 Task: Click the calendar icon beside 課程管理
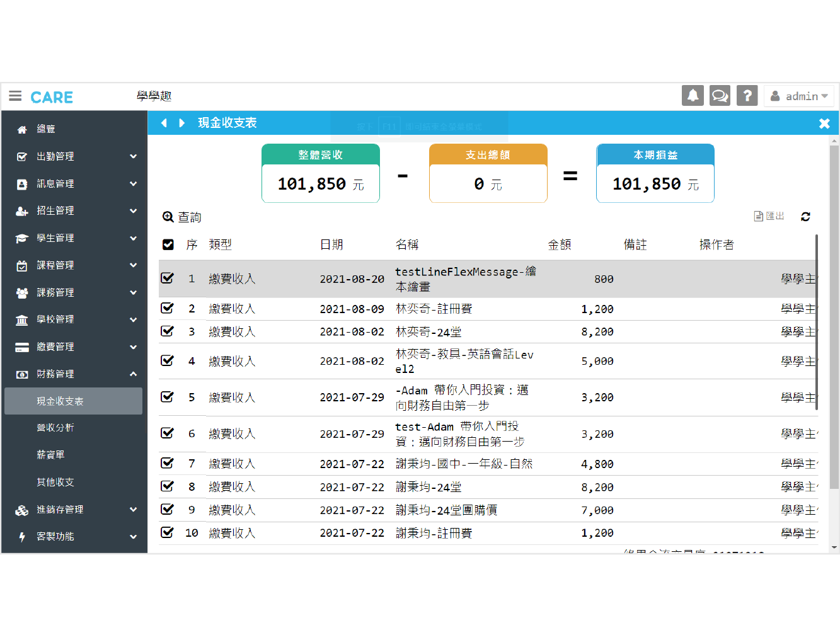pyautogui.click(x=22, y=266)
